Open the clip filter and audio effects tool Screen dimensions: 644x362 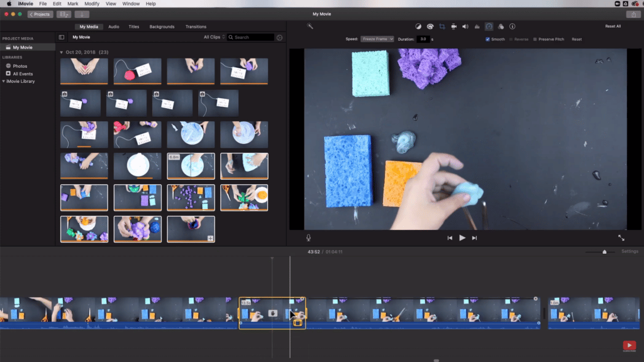point(501,26)
